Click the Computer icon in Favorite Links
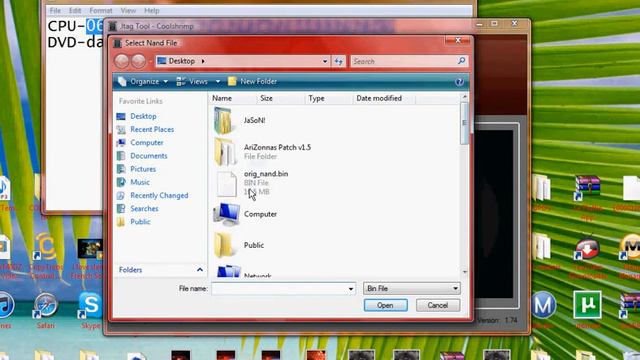640x360 pixels. click(x=121, y=142)
